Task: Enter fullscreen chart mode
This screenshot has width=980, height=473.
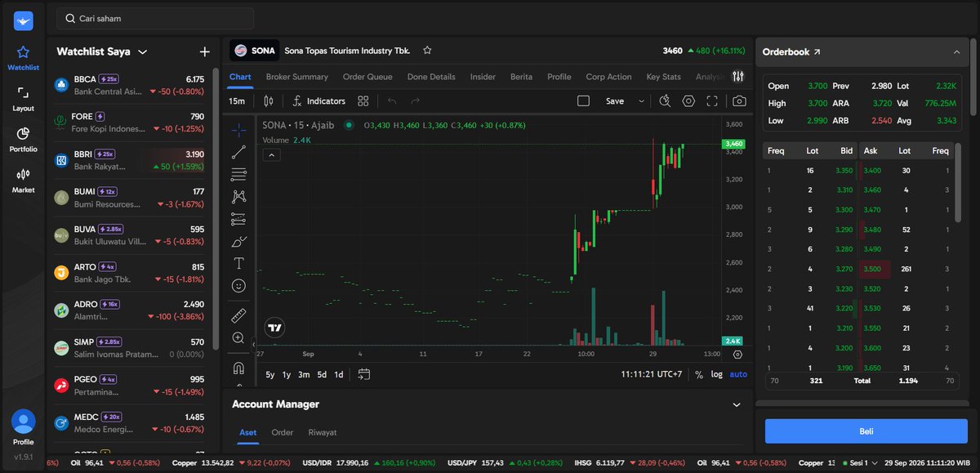Action: point(712,101)
